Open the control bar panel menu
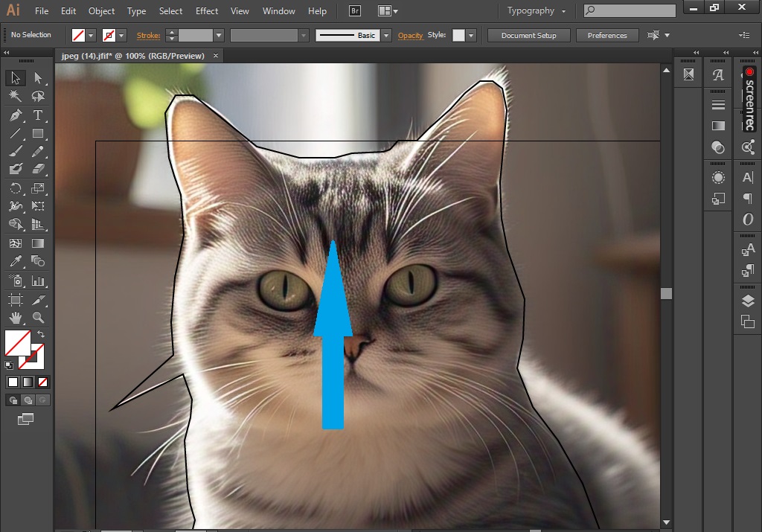This screenshot has height=532, width=762. tap(744, 35)
